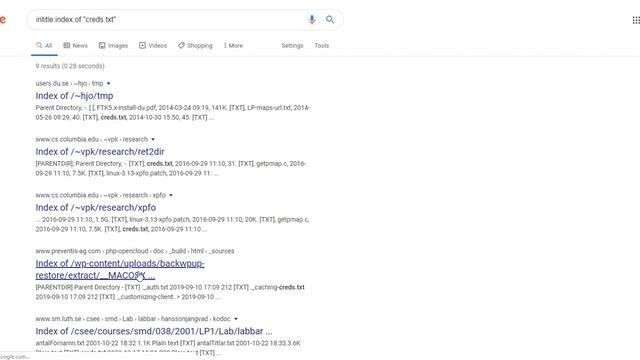Click the '9 results (0.28 seconds)' text

(x=70, y=66)
